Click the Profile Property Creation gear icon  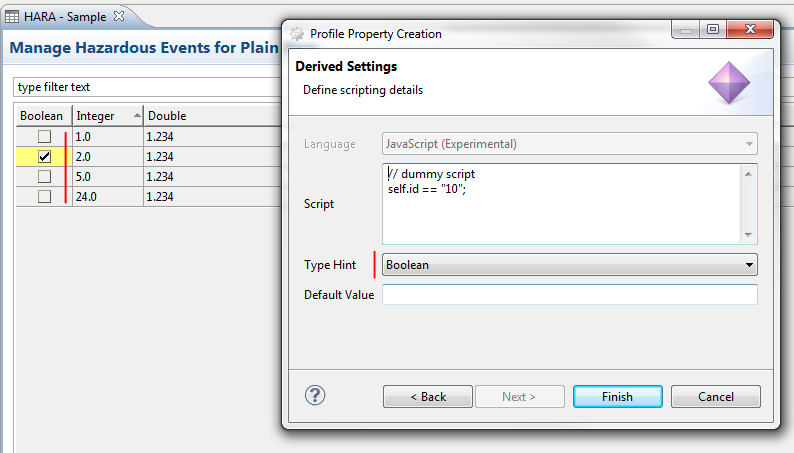(297, 33)
